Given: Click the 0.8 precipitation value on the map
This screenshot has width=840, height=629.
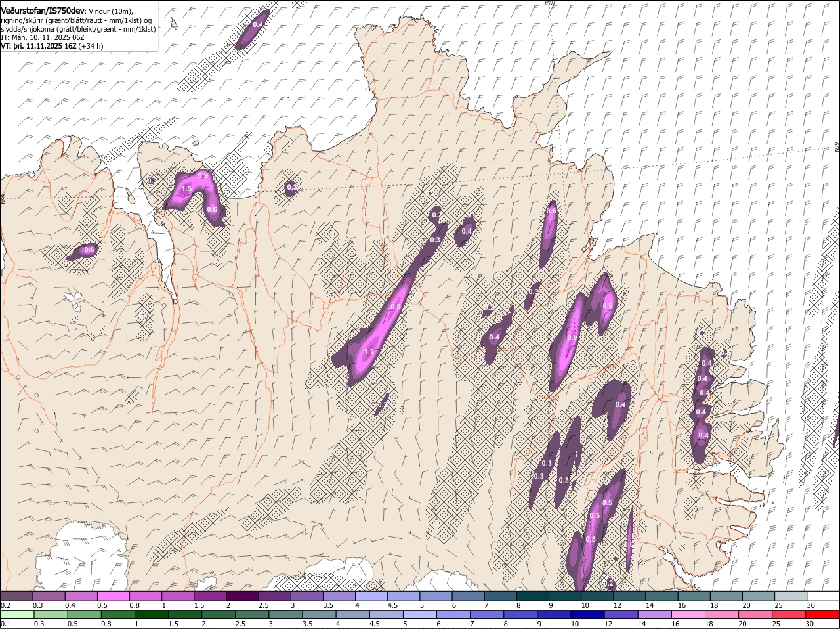Looking at the screenshot, I should tap(608, 305).
